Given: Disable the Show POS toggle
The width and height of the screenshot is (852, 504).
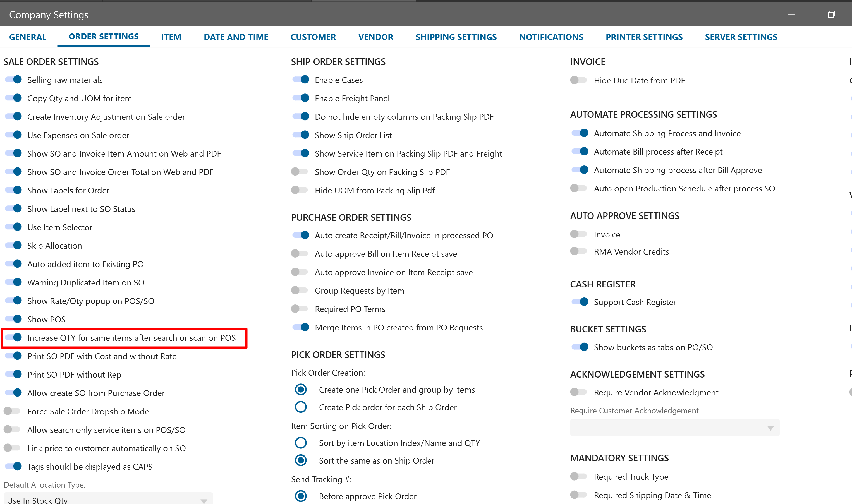Looking at the screenshot, I should [x=14, y=319].
